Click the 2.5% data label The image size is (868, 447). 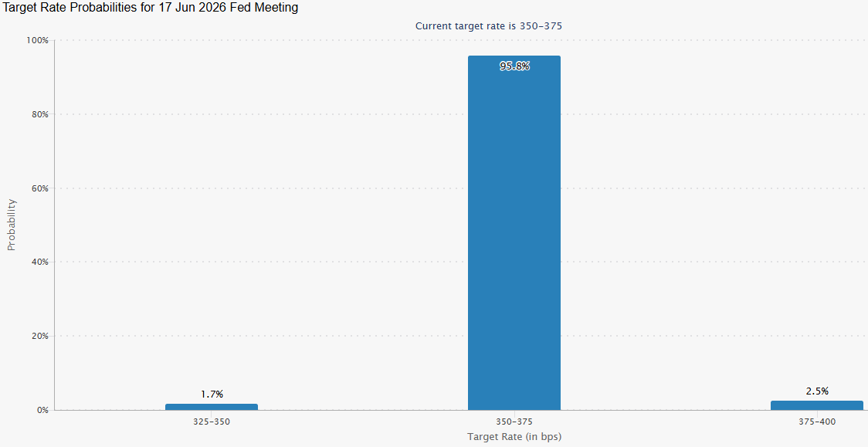817,391
